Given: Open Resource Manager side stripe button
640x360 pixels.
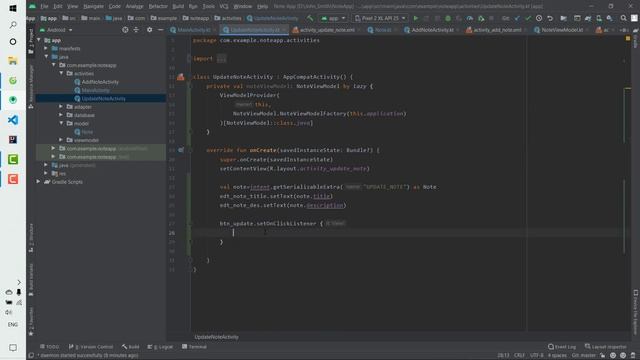Looking at the screenshot, I should pyautogui.click(x=31, y=87).
